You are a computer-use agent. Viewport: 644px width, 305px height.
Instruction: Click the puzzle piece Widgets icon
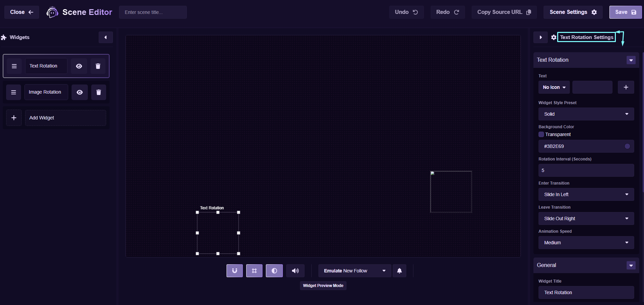tap(4, 37)
